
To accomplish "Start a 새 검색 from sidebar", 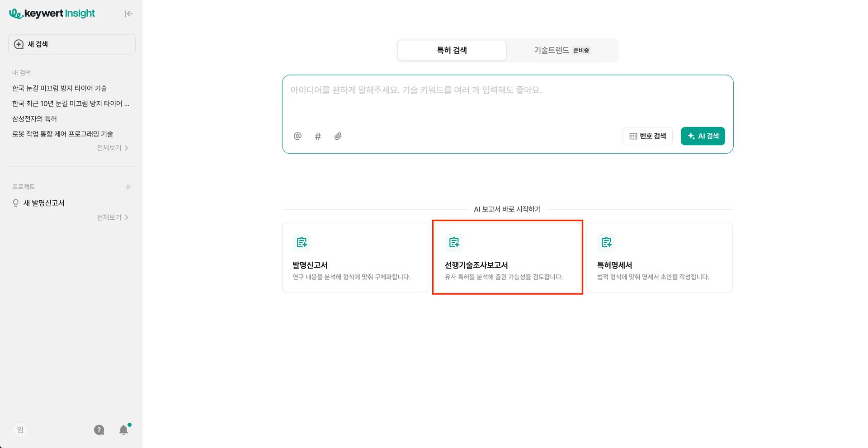I will [72, 44].
